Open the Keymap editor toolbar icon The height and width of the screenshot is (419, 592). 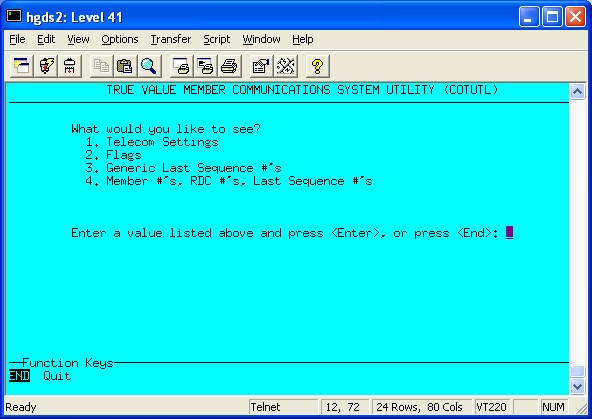tap(285, 66)
